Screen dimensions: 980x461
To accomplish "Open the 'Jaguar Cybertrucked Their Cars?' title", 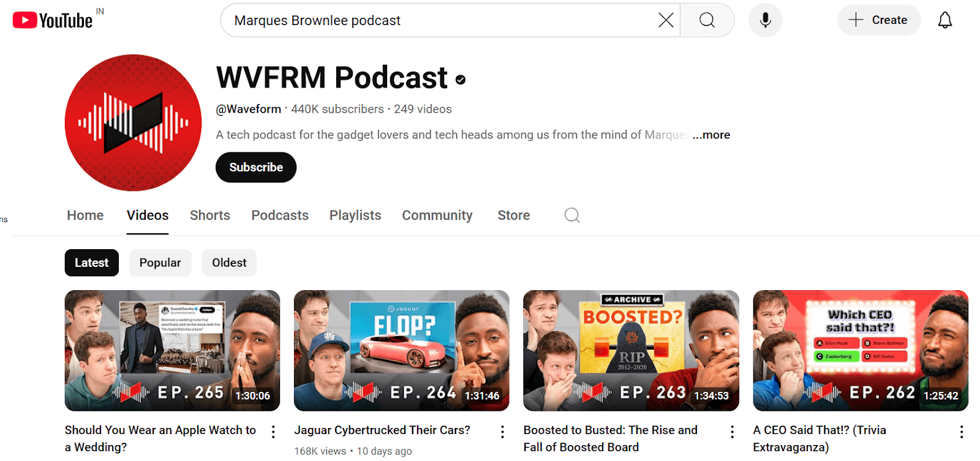I will coord(382,430).
